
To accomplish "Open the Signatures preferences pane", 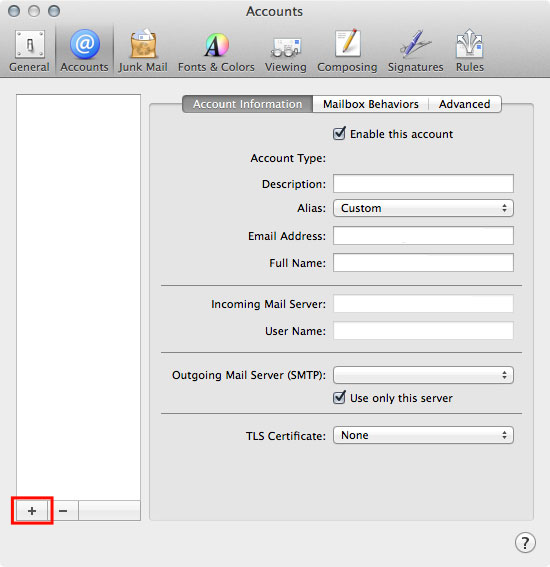I will (x=415, y=51).
